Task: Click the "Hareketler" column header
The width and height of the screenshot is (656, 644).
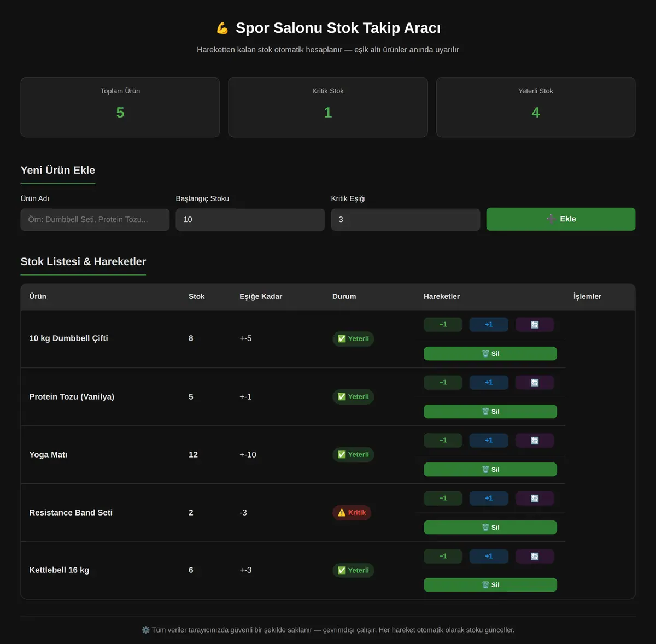Action: click(442, 296)
